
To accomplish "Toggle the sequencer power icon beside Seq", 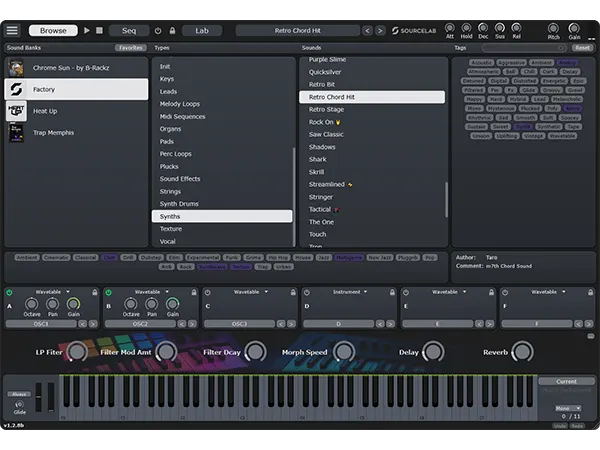I will click(x=158, y=31).
